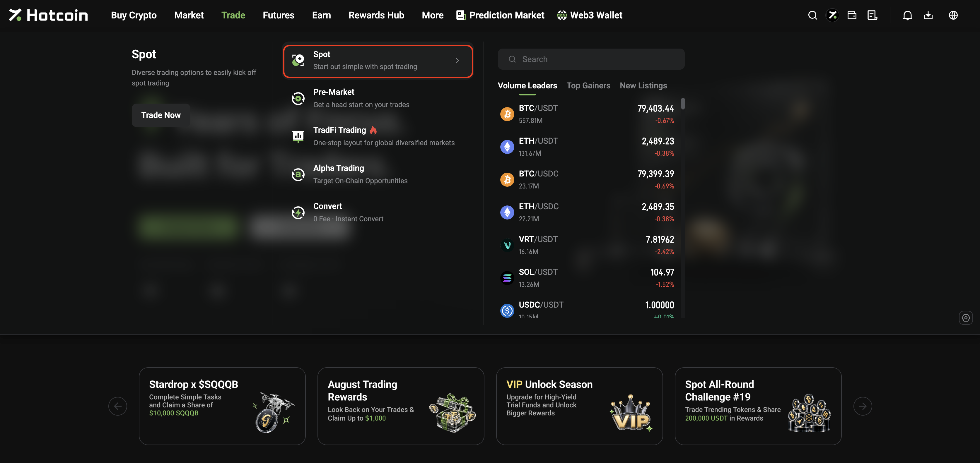Open the language globe icon
Viewport: 980px width, 463px height.
[953, 15]
